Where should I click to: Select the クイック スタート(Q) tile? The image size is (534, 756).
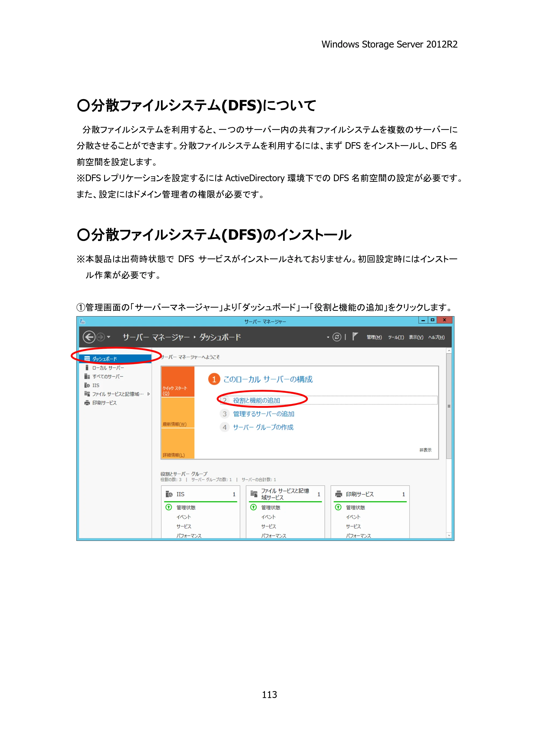click(178, 382)
